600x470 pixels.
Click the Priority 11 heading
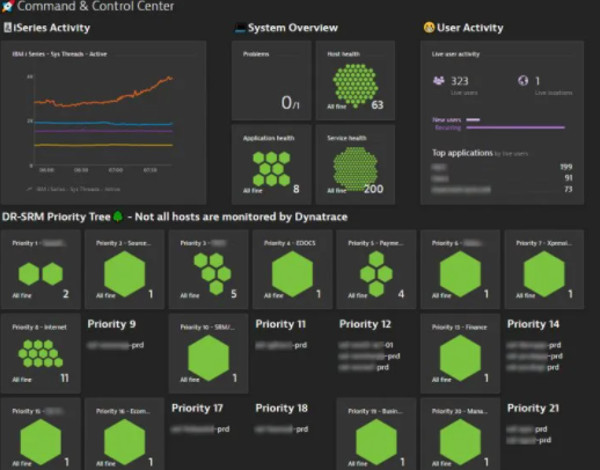coord(280,324)
